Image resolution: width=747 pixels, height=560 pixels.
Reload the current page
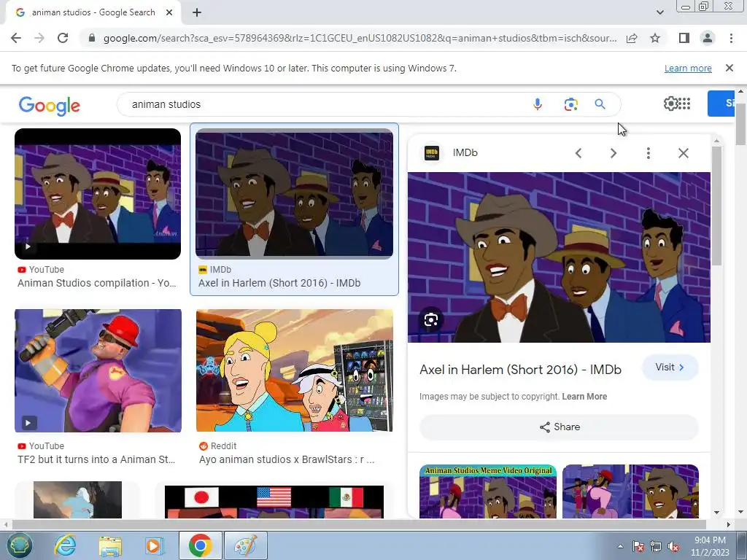click(x=63, y=38)
